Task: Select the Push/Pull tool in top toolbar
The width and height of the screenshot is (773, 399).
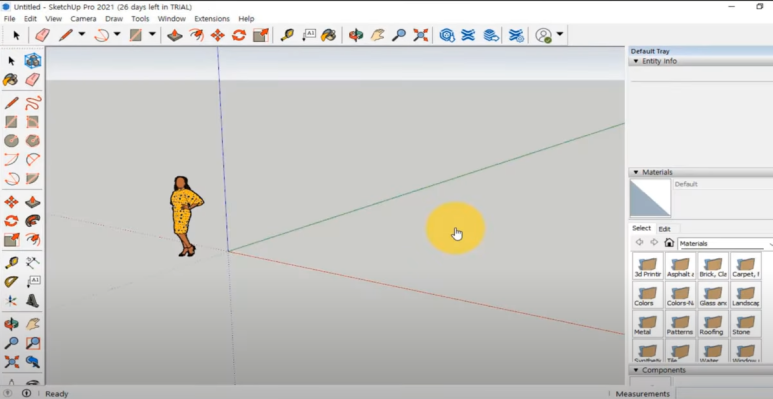Action: 175,35
